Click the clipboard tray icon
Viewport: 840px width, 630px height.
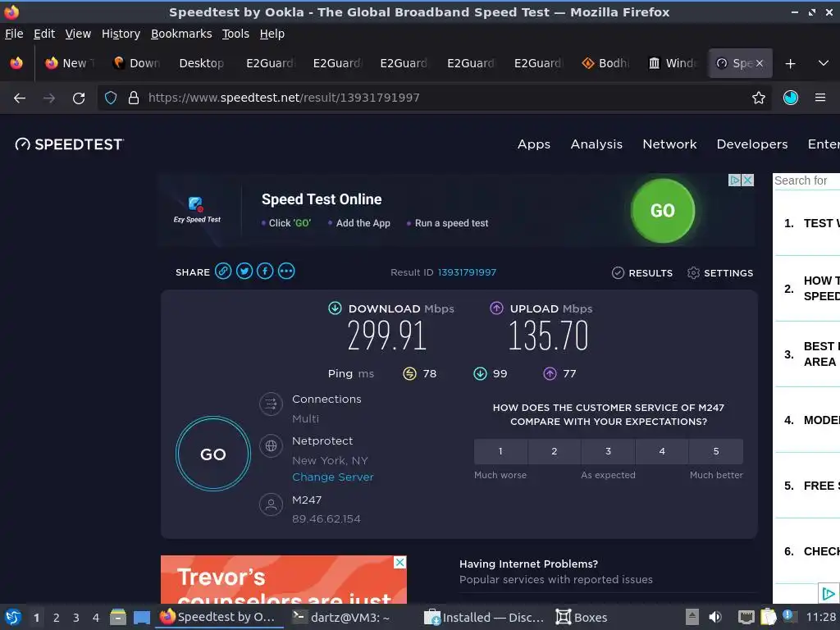[x=768, y=617]
